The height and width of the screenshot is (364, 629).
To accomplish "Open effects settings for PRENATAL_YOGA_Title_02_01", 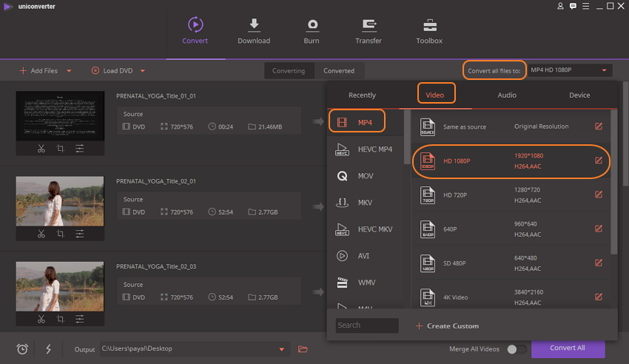I will pyautogui.click(x=79, y=234).
